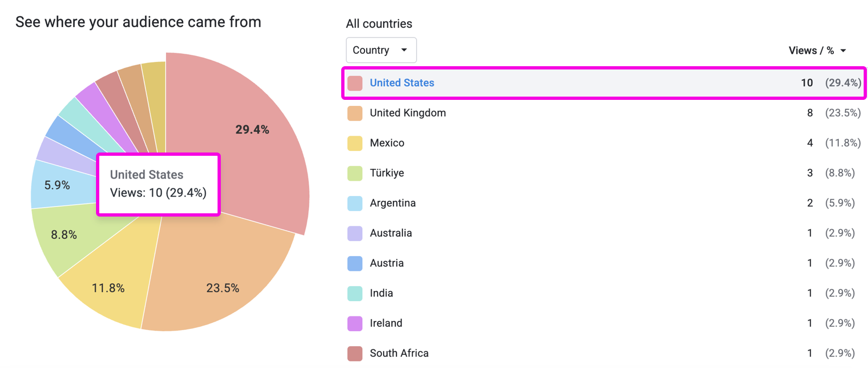The width and height of the screenshot is (868, 368).
Task: Click the Mexico yellow color swatch
Action: pos(355,143)
